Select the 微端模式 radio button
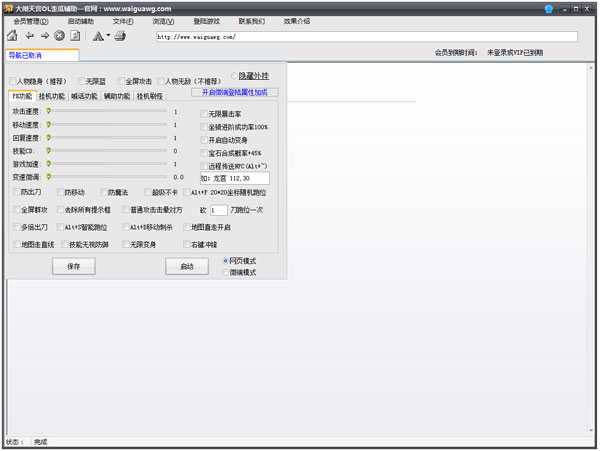Viewport: 600px width, 451px height. click(226, 272)
